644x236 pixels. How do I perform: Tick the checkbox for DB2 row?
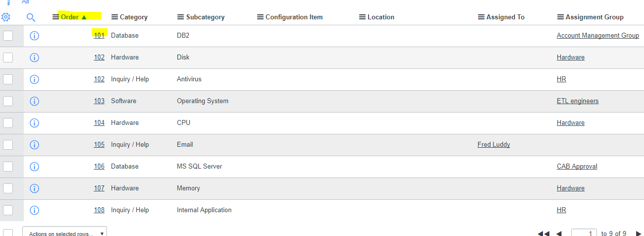tap(8, 36)
